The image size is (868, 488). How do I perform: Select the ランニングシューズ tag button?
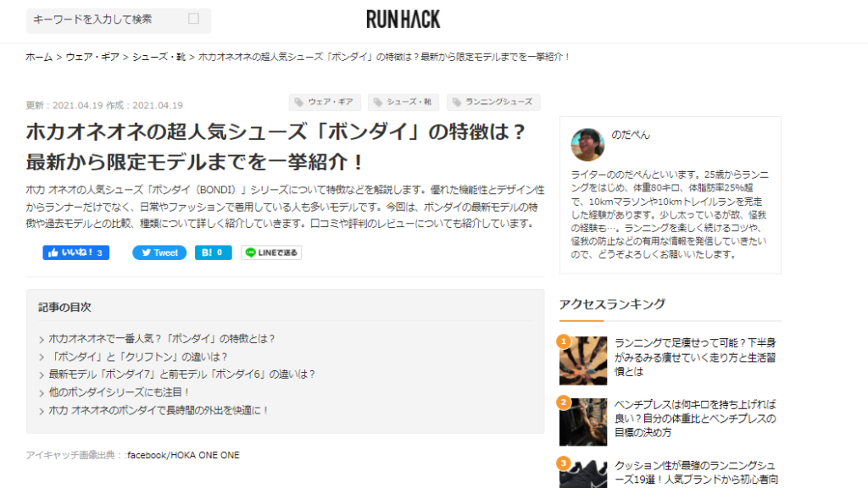tap(493, 103)
